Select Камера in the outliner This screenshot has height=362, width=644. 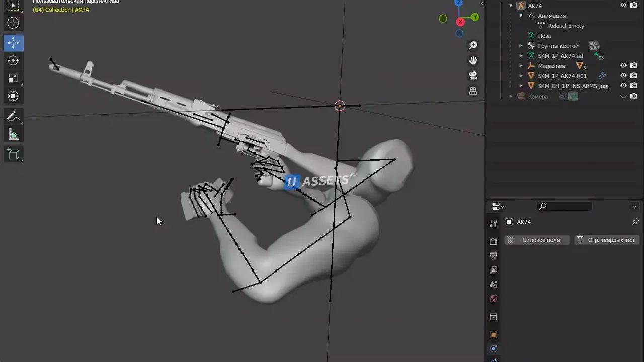[538, 96]
